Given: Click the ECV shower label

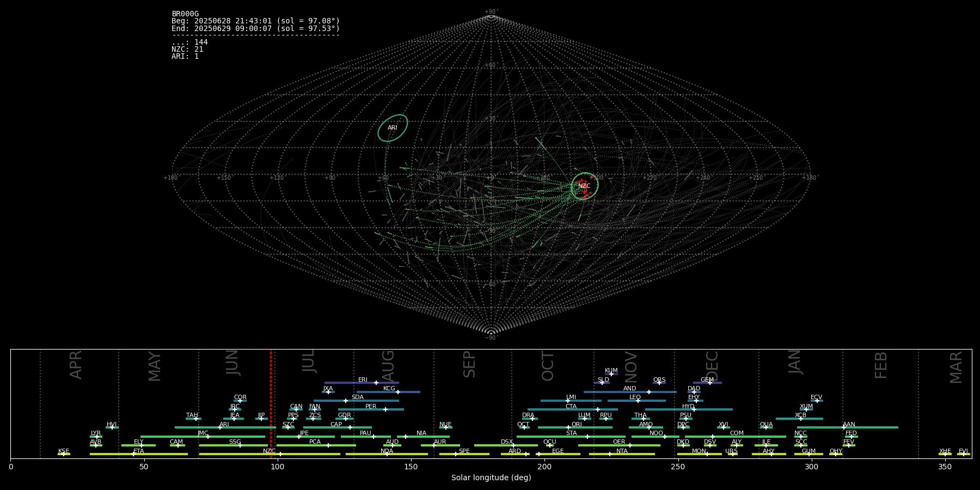Looking at the screenshot, I should pyautogui.click(x=817, y=397).
